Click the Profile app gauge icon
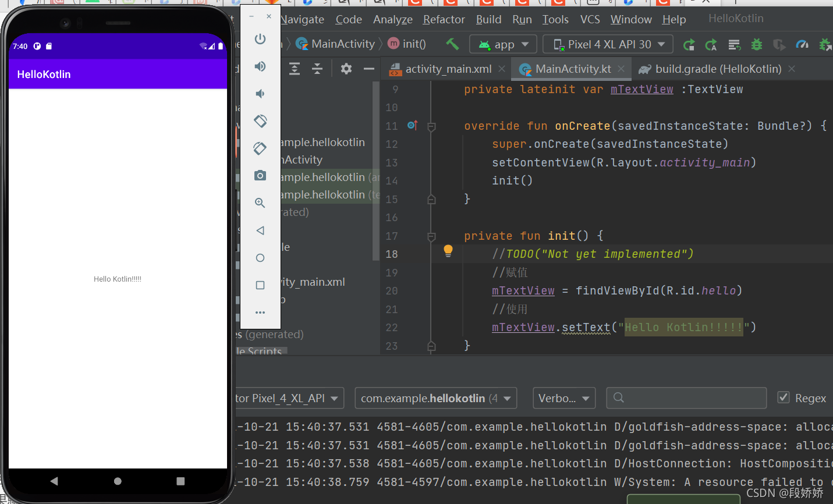 click(802, 44)
